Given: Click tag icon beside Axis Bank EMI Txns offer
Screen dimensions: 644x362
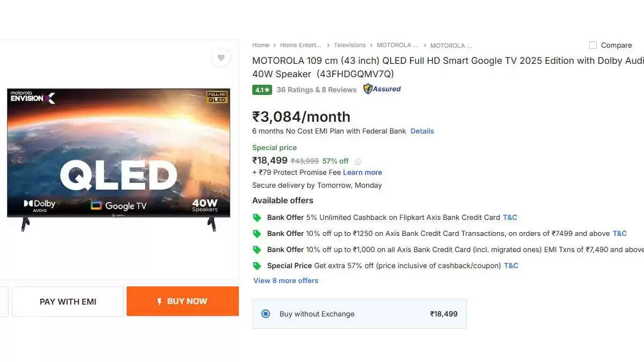Looking at the screenshot, I should 257,250.
